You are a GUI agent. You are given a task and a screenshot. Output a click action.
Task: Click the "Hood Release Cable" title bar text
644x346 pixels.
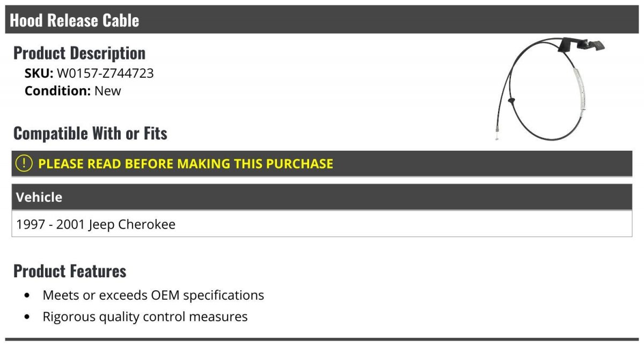tap(75, 20)
